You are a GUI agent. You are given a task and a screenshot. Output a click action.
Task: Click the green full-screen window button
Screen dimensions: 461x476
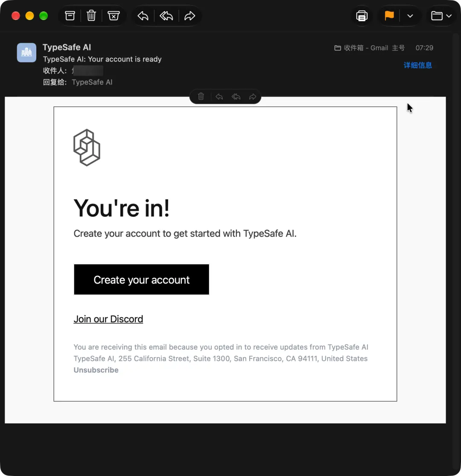[x=44, y=16]
